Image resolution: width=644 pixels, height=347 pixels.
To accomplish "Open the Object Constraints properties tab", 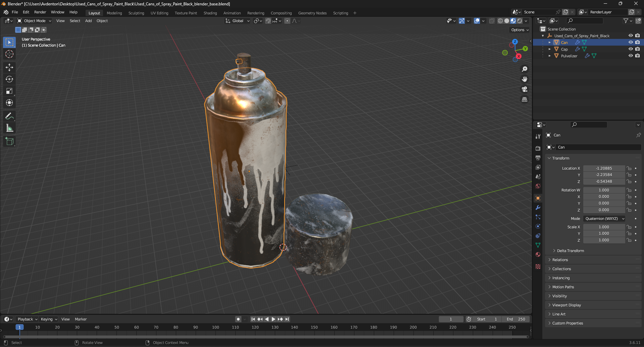I will click(538, 236).
